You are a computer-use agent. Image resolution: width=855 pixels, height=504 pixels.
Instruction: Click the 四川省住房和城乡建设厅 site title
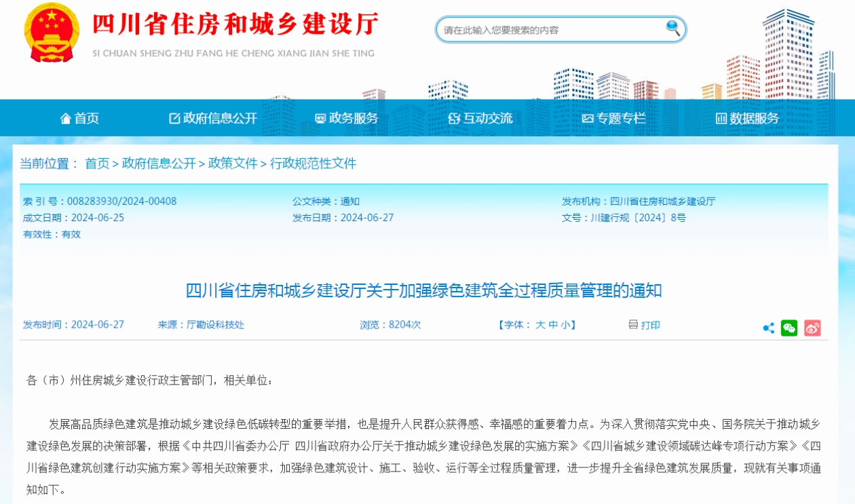[x=234, y=25]
